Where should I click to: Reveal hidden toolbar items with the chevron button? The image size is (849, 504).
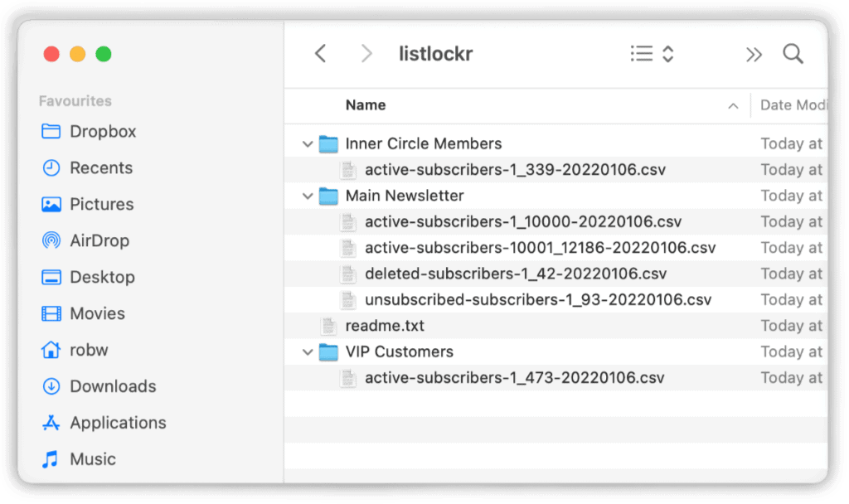coord(754,53)
